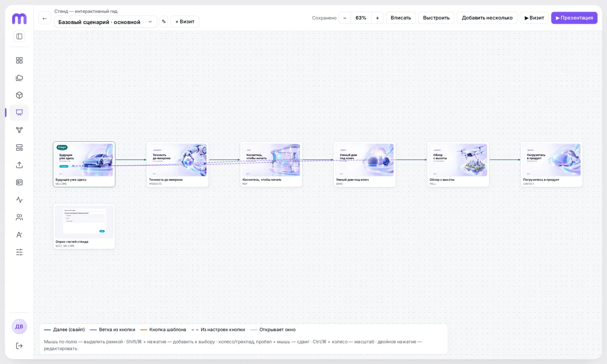Increase zoom with the plus button
Viewport: 607px width, 364px height.
[377, 18]
